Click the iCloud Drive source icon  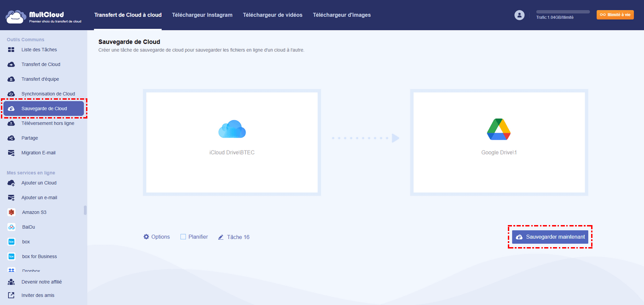pyautogui.click(x=232, y=129)
